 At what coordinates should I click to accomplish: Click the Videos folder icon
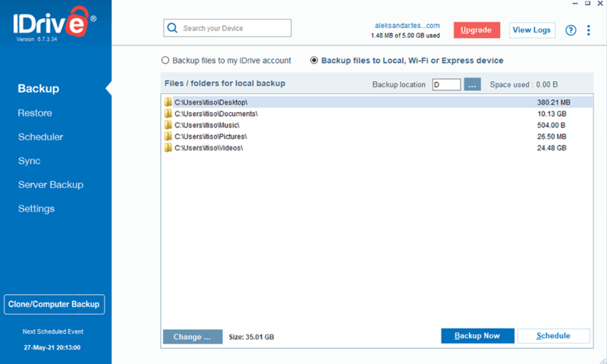[168, 148]
